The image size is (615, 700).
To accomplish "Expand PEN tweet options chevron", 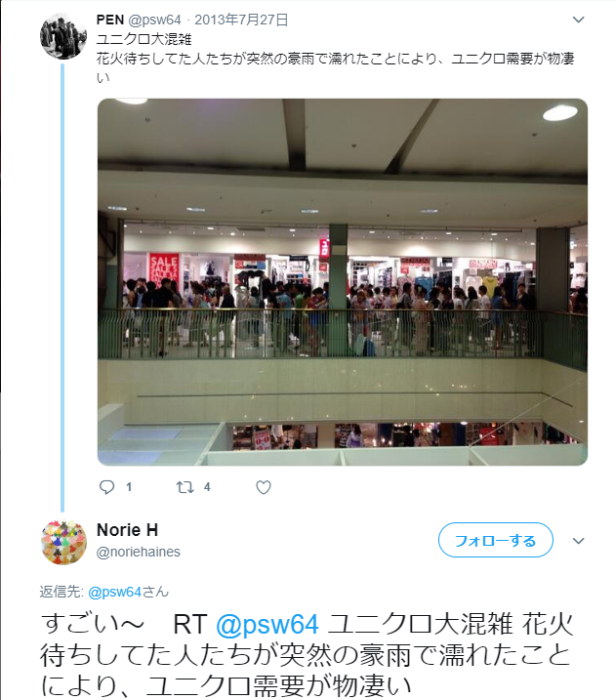I will (579, 20).
